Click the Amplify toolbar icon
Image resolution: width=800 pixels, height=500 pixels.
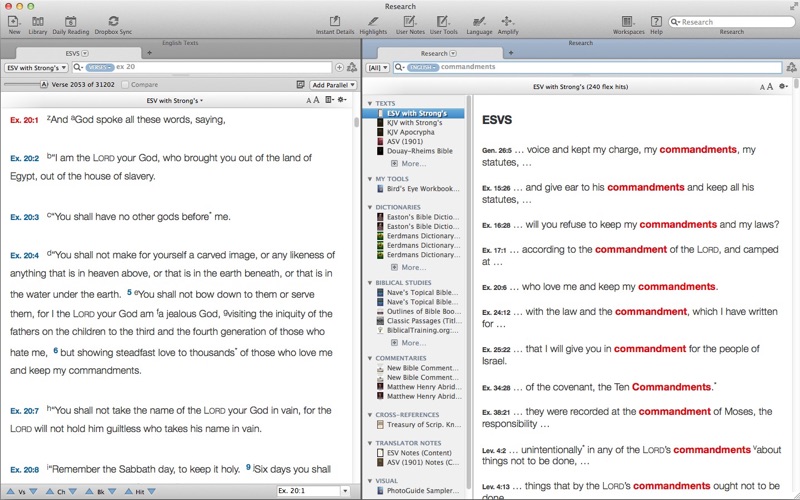508,21
